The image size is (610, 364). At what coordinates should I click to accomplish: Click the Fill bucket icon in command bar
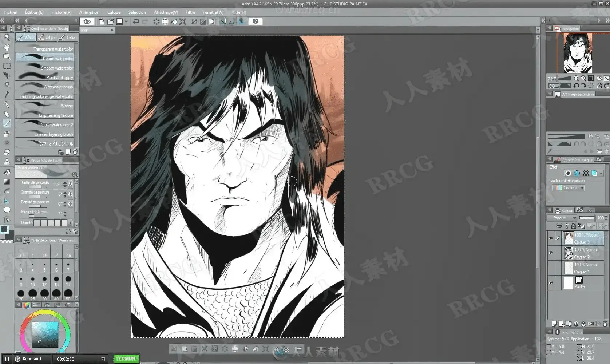[174, 21]
